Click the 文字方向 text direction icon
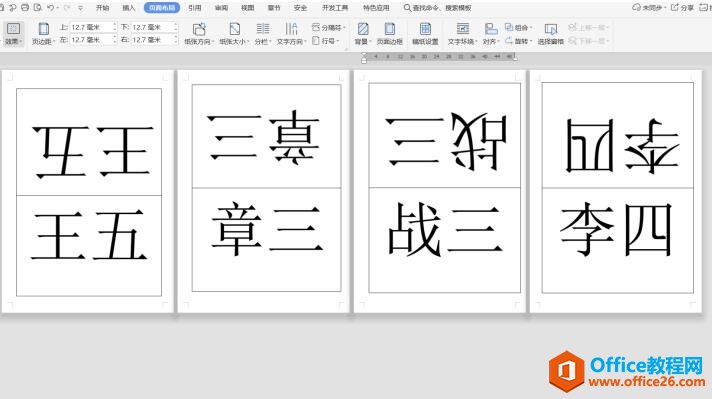The image size is (712, 399). 291,29
